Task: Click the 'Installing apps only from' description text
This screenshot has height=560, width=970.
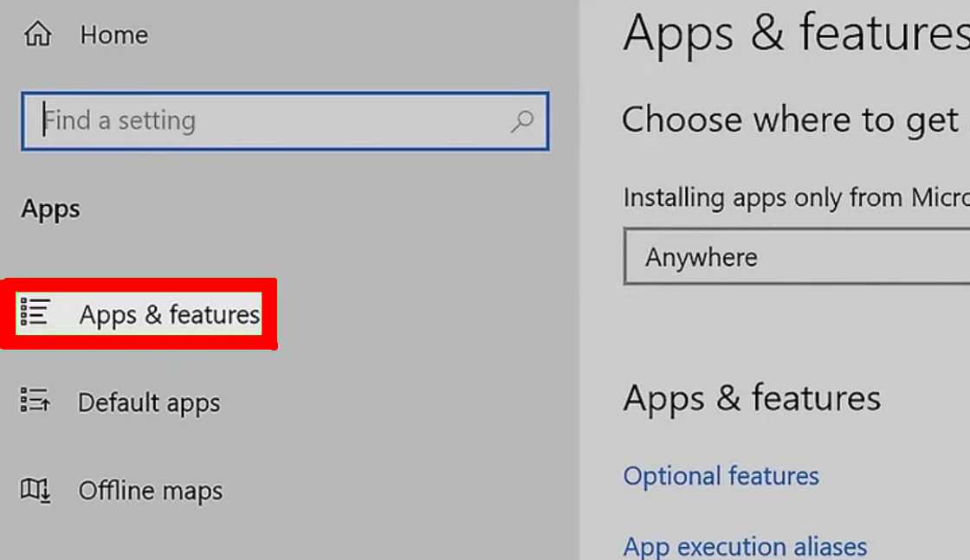Action: [x=795, y=197]
